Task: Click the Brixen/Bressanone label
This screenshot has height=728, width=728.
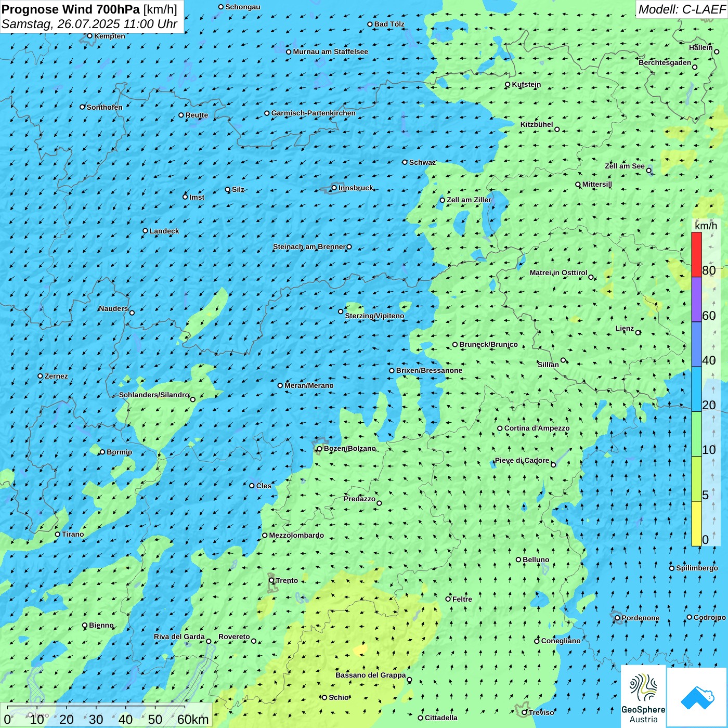Action: coord(429,370)
